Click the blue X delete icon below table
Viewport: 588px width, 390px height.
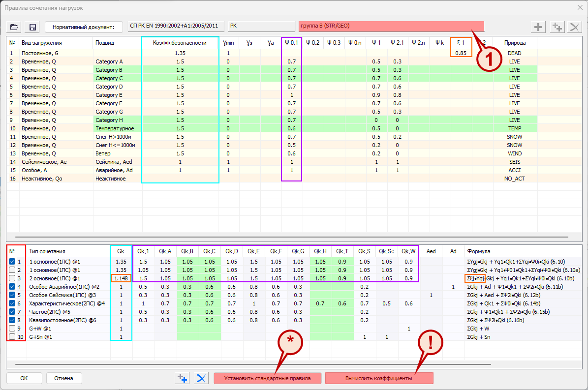(201, 378)
